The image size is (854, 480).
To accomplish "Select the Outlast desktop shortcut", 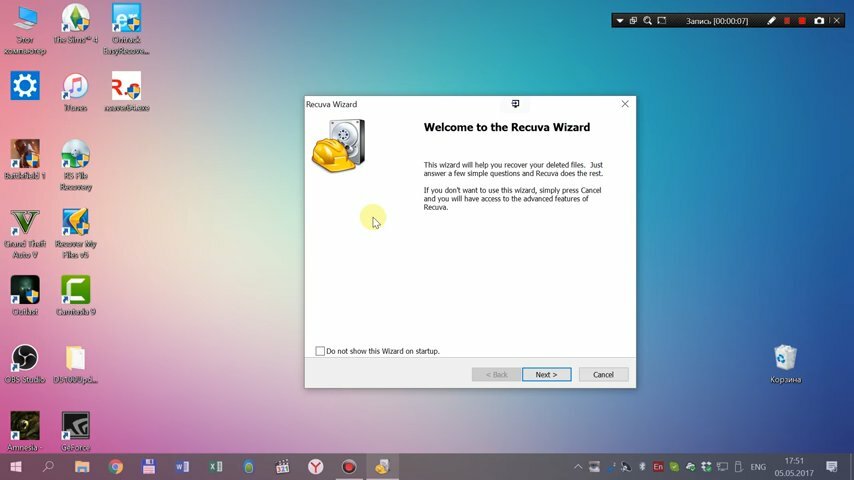I will tap(25, 296).
